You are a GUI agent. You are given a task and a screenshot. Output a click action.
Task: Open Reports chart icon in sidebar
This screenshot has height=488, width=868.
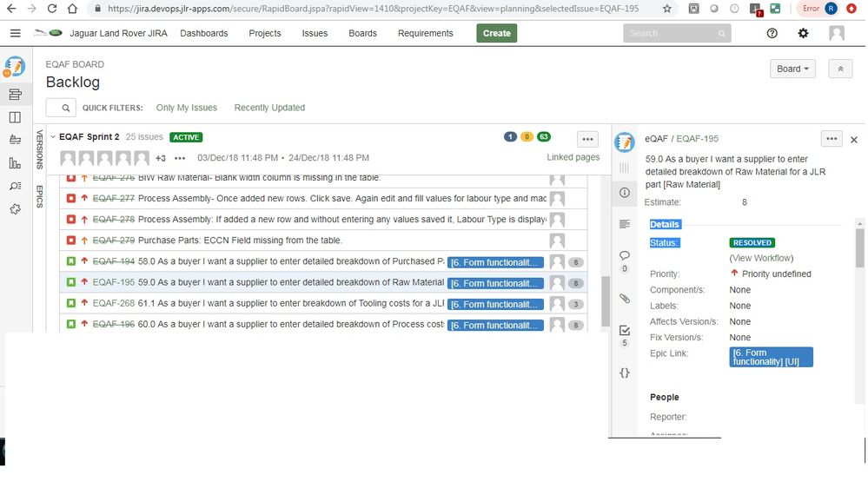(x=15, y=163)
